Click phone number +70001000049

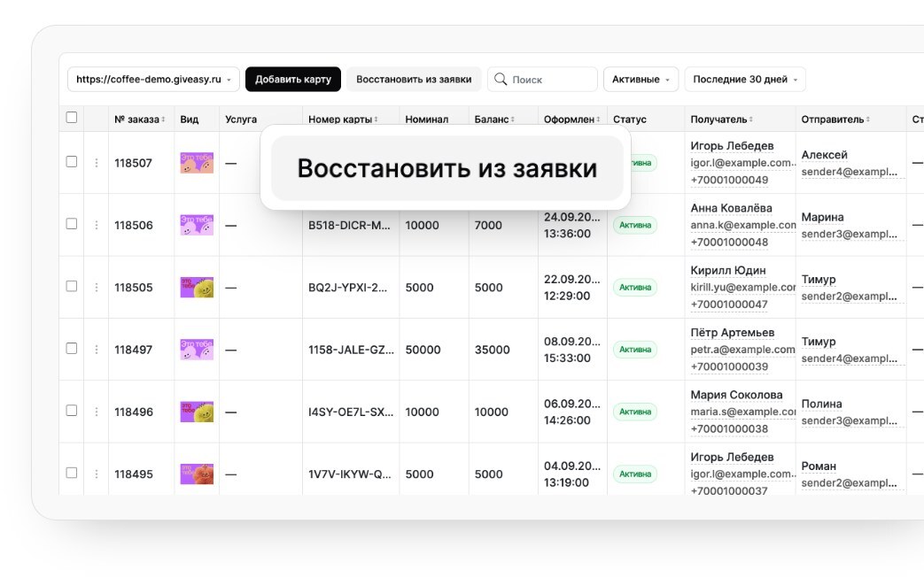click(x=729, y=180)
